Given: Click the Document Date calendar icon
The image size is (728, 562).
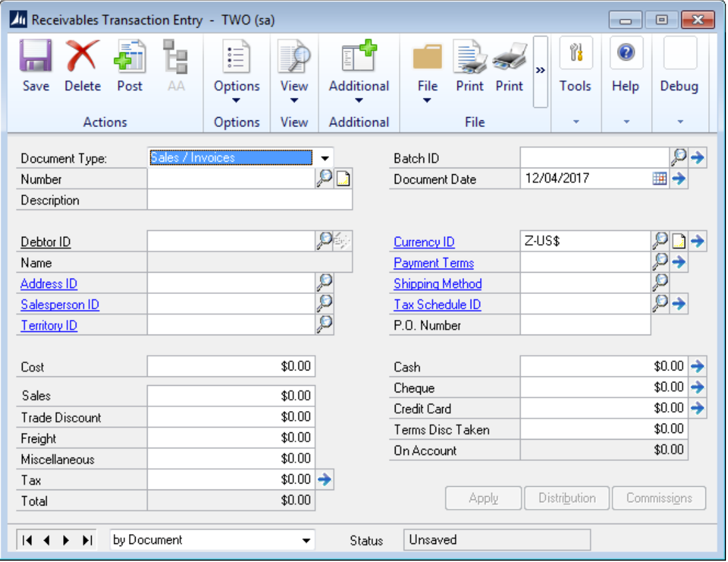Looking at the screenshot, I should coord(659,179).
